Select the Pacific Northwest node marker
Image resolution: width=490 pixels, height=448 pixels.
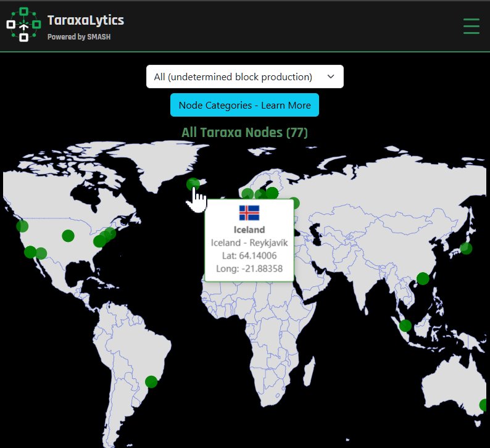click(22, 226)
